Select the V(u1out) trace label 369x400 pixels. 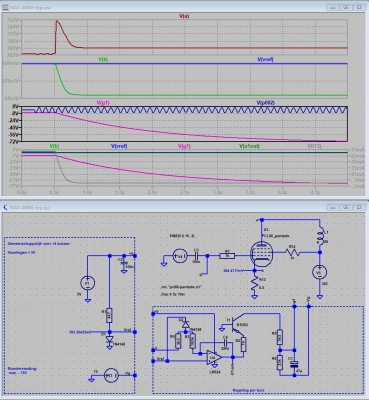tap(249, 146)
